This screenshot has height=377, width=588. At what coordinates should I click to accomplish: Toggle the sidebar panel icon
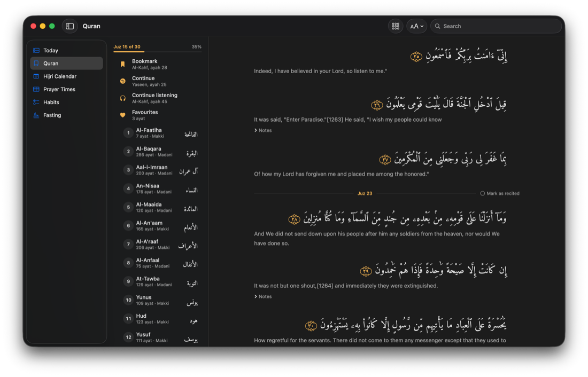pos(69,26)
